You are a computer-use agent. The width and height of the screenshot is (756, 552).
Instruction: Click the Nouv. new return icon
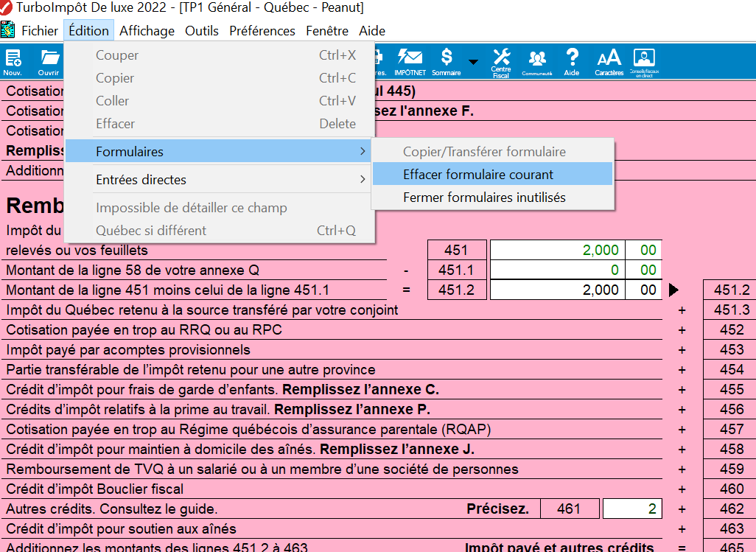[13, 61]
